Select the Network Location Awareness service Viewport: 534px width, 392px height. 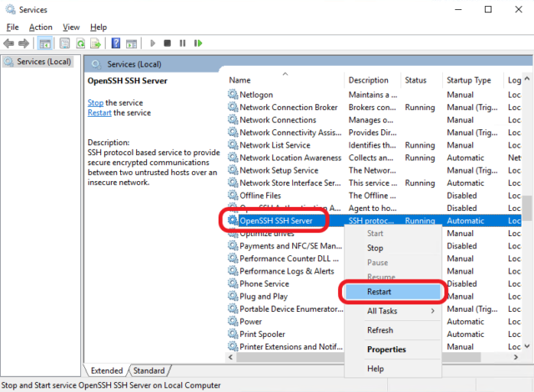coord(290,158)
